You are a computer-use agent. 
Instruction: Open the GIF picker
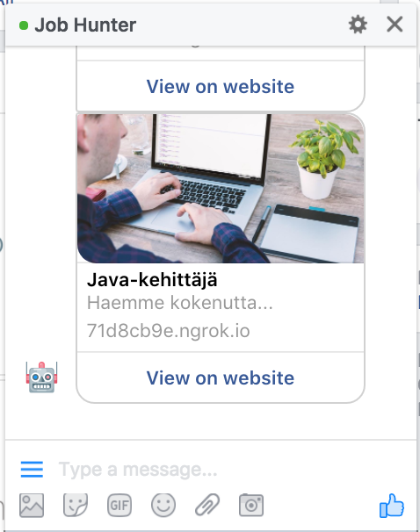[x=119, y=505]
